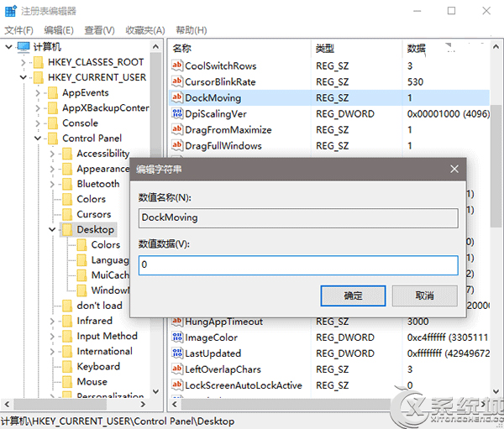Image resolution: width=504 pixels, height=429 pixels.
Task: Select the Colors key under Desktop
Action: (106, 245)
